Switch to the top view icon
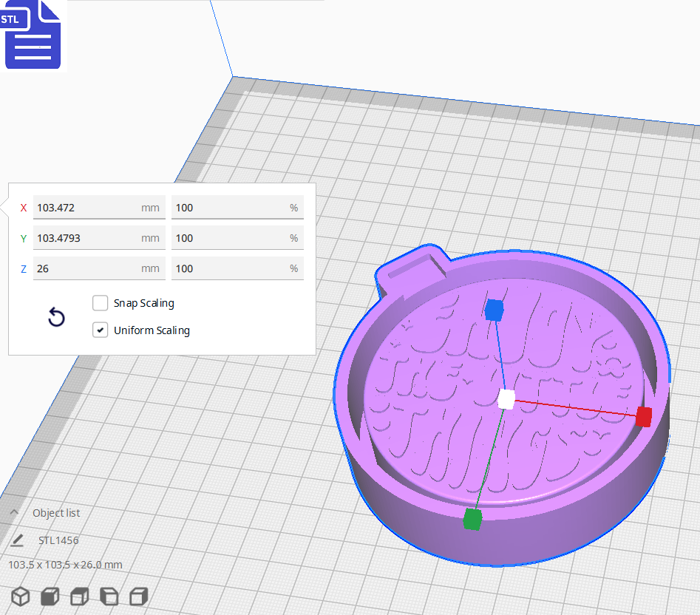 tap(79, 597)
